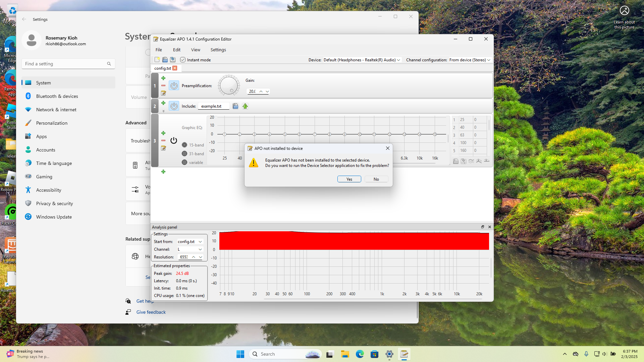This screenshot has height=362, width=644.
Task: Edit the Preamplification filter as text
Action: (x=163, y=93)
